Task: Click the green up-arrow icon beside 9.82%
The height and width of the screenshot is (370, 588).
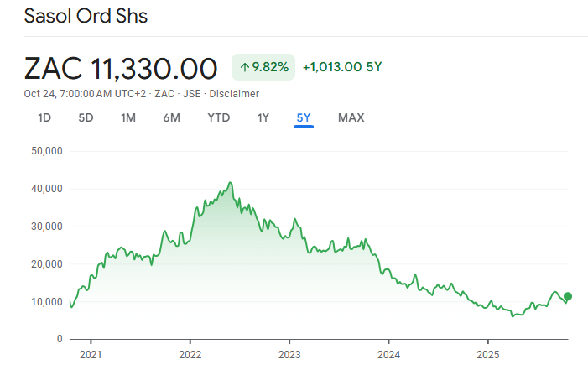Action: tap(245, 67)
